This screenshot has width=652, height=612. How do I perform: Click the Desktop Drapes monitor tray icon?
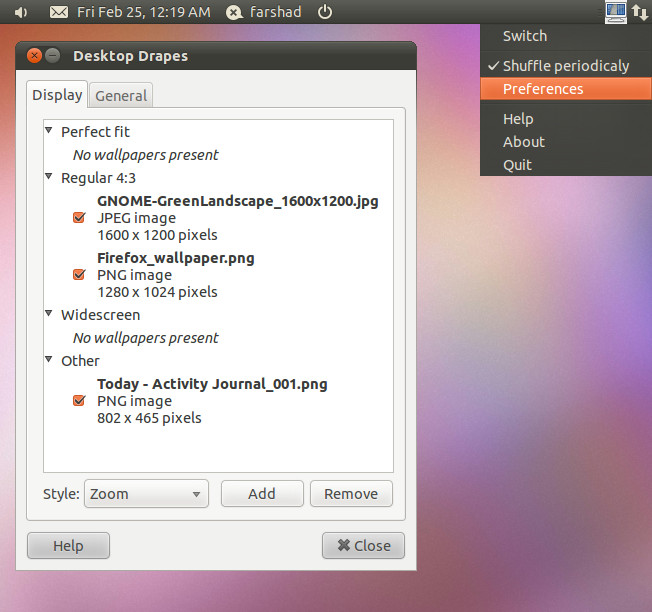[x=616, y=12]
